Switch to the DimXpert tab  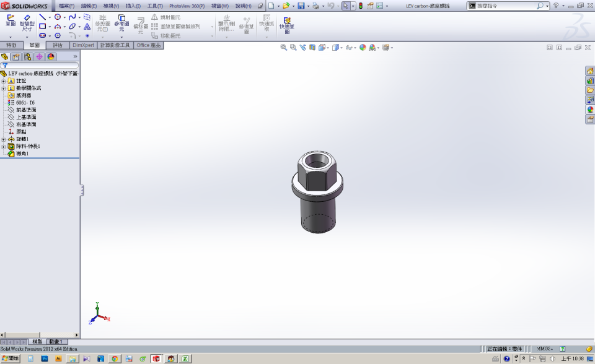click(x=84, y=45)
